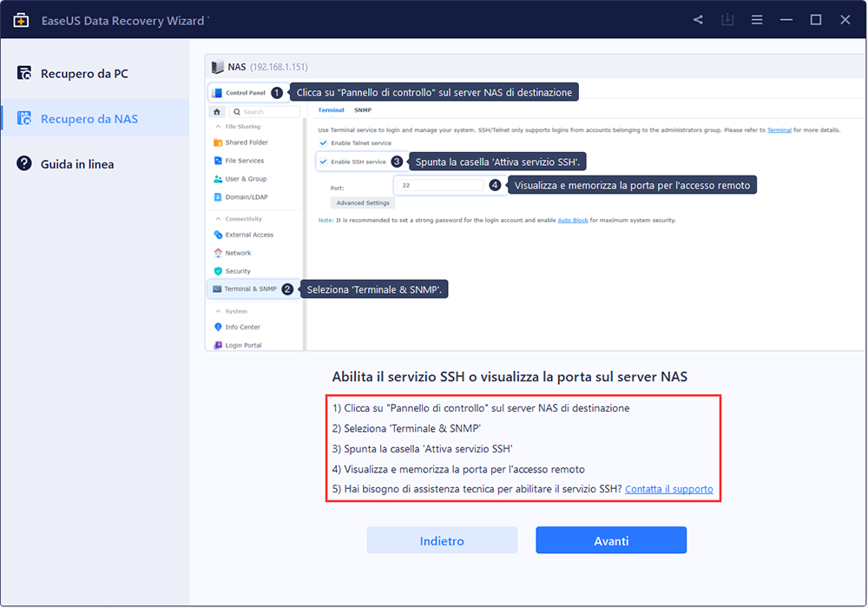This screenshot has width=868, height=608.
Task: Click the Terminal & SNMP icon
Action: [217, 289]
